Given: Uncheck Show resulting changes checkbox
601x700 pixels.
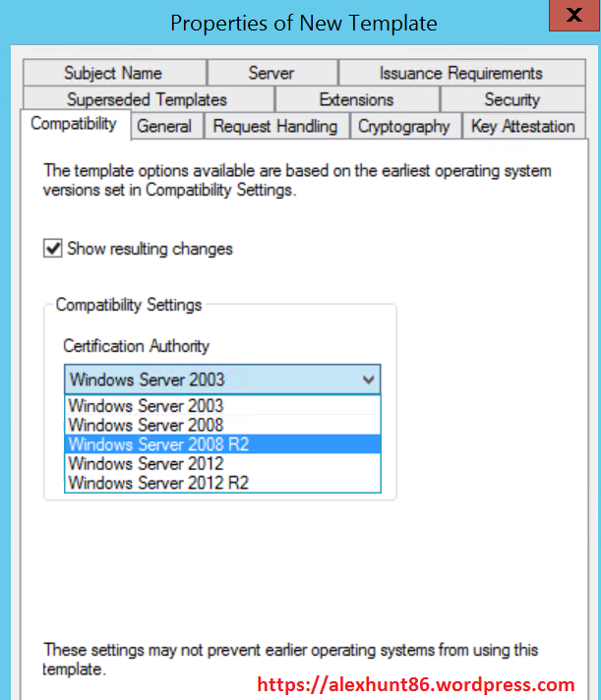Looking at the screenshot, I should (x=53, y=250).
